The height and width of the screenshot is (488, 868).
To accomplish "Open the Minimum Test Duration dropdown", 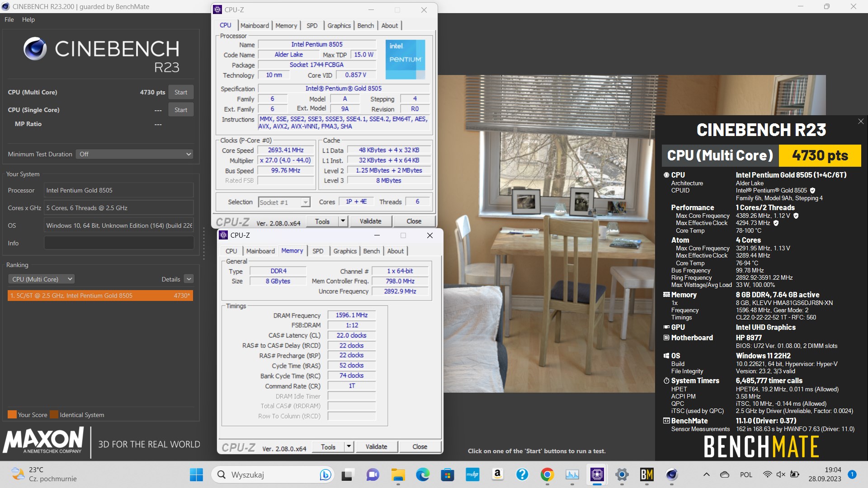I will point(135,154).
